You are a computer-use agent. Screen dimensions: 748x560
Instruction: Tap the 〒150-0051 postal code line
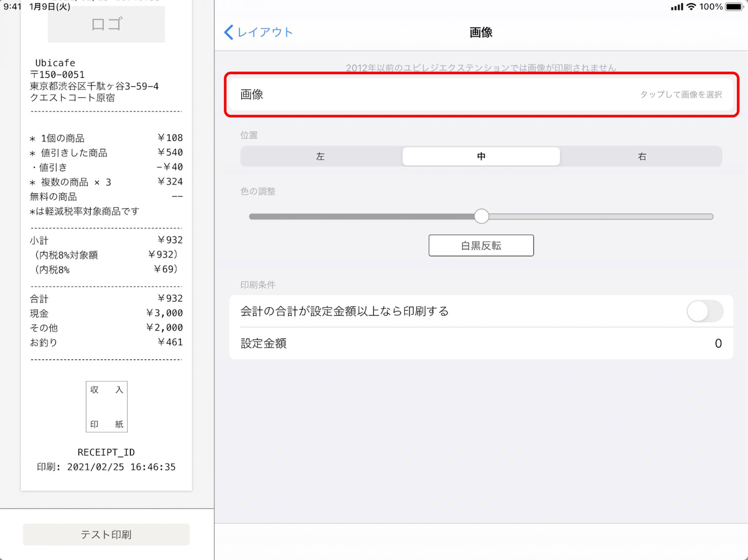tap(57, 74)
